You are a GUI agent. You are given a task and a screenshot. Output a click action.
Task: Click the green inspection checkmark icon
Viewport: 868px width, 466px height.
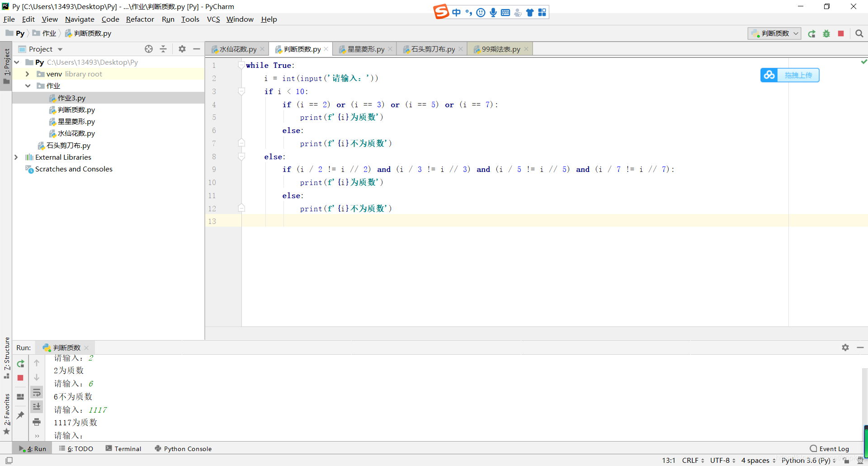tap(864, 62)
